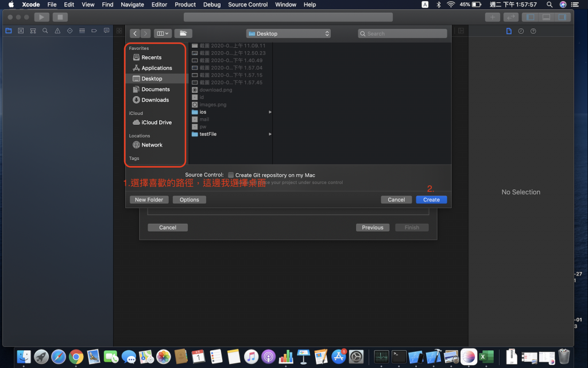Stop the running scheme in Xcode toolbar

60,17
